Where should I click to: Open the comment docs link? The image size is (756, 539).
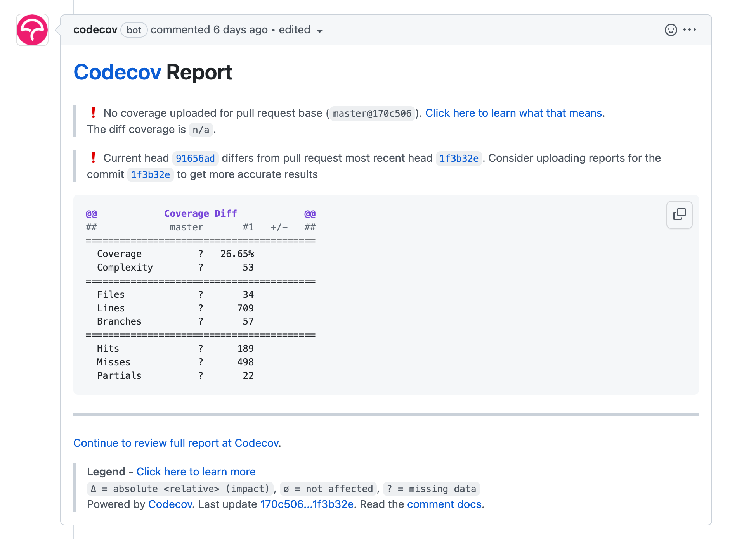tap(444, 504)
